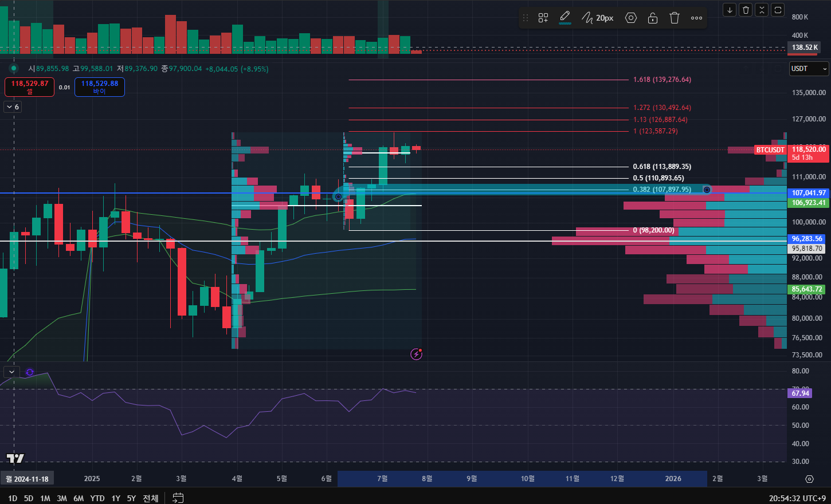This screenshot has width=831, height=504.
Task: Select the 전체 (all) time range
Action: [x=151, y=498]
